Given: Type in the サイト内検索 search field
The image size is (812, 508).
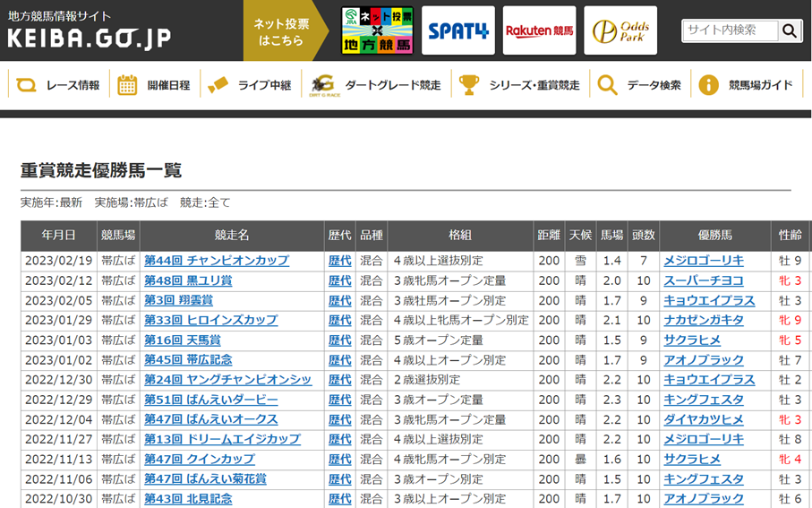Looking at the screenshot, I should (x=731, y=30).
